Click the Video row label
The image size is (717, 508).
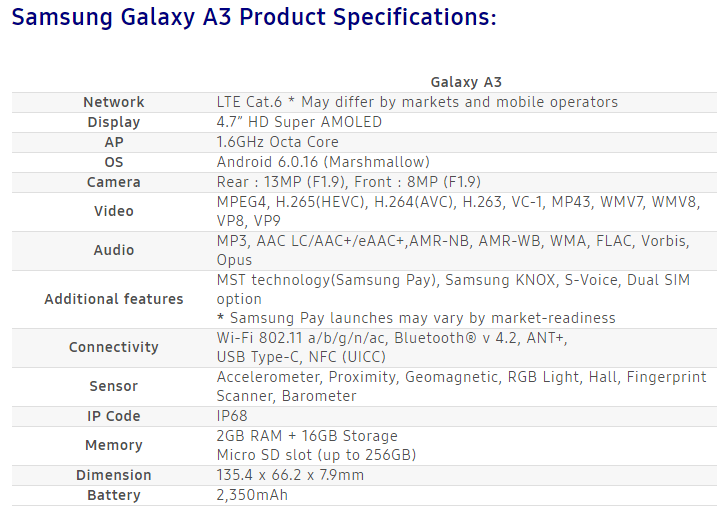click(x=114, y=211)
